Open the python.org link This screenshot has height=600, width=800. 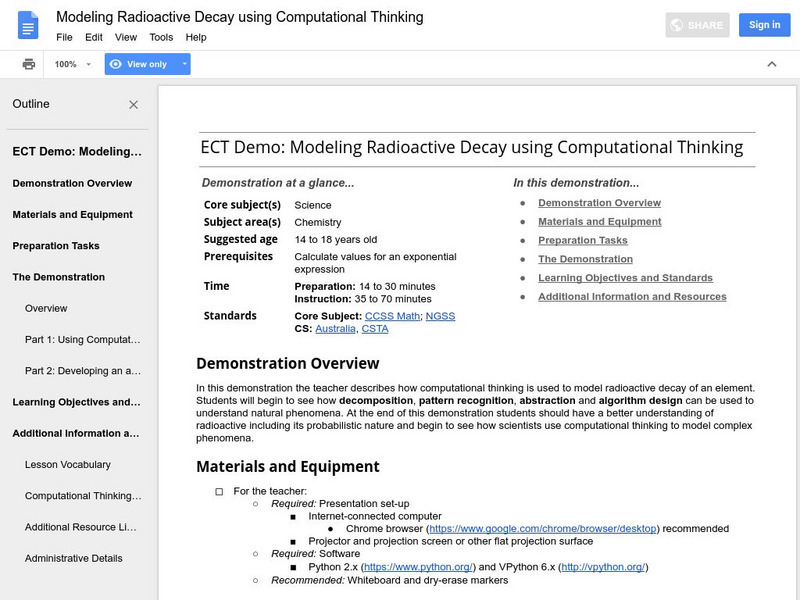418,567
